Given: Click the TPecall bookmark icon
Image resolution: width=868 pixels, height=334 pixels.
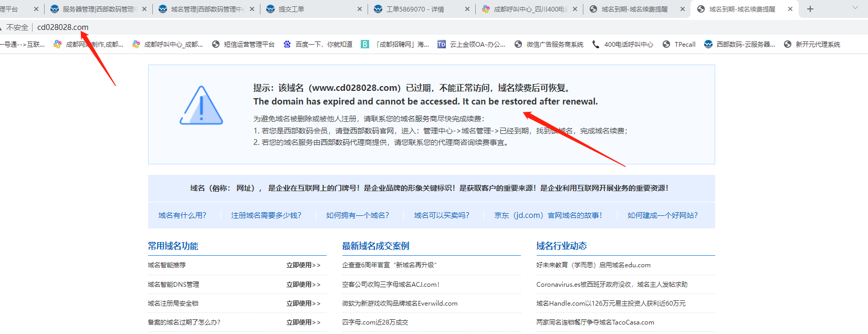Looking at the screenshot, I should 666,45.
